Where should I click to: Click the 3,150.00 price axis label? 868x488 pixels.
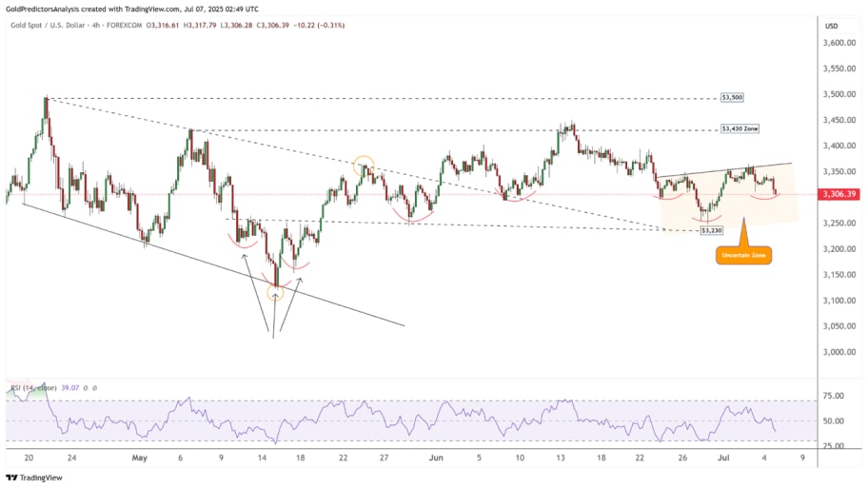pyautogui.click(x=839, y=274)
